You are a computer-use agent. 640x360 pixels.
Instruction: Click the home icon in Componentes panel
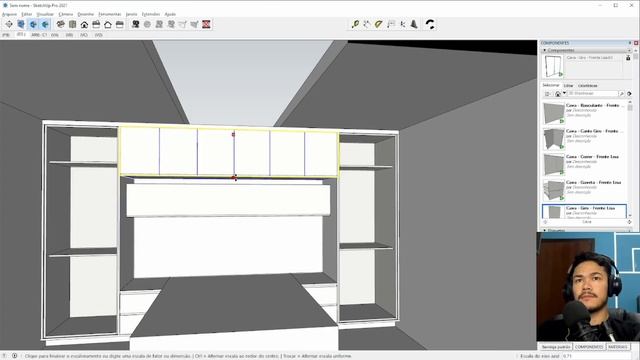pos(558,94)
